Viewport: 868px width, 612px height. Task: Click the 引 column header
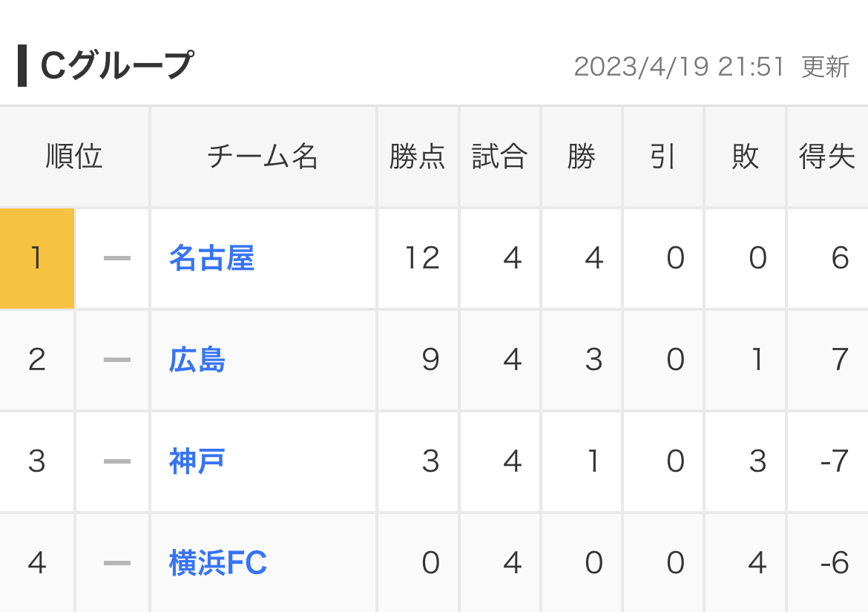pos(662,157)
